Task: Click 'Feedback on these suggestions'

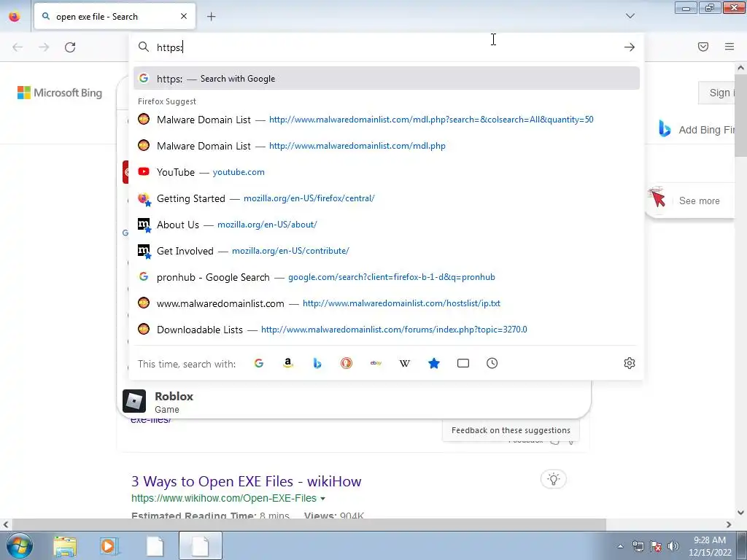Action: (x=511, y=430)
